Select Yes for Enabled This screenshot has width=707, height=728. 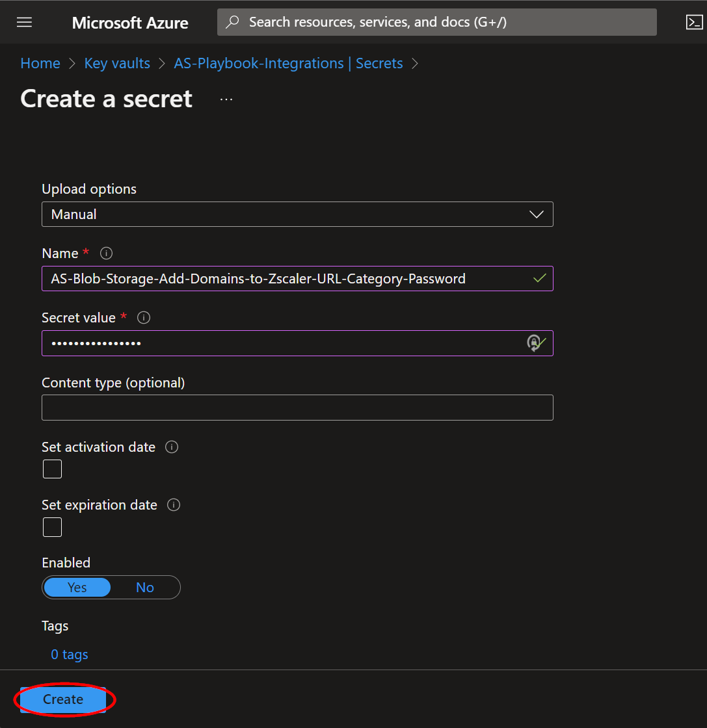pos(77,588)
